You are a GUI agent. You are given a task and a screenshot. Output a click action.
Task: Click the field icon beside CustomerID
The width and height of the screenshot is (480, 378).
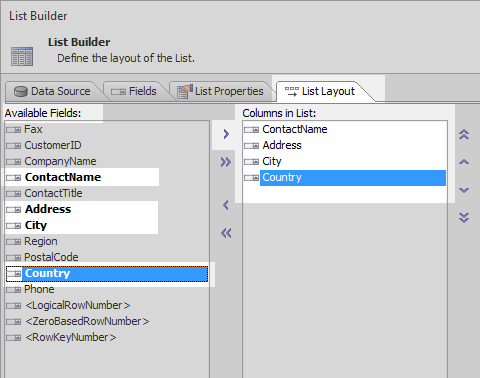coord(13,146)
